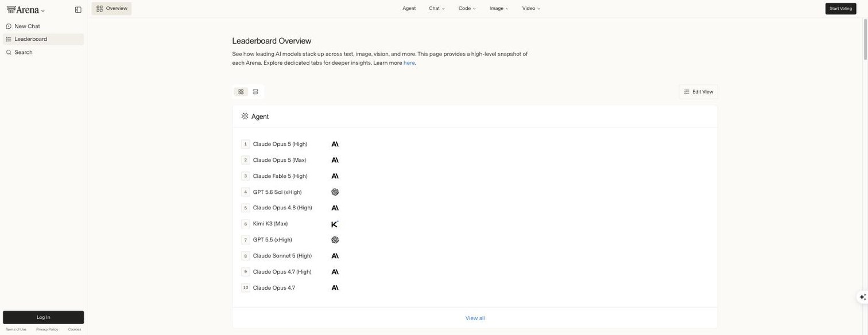Go to the Agent nav item

click(x=409, y=9)
